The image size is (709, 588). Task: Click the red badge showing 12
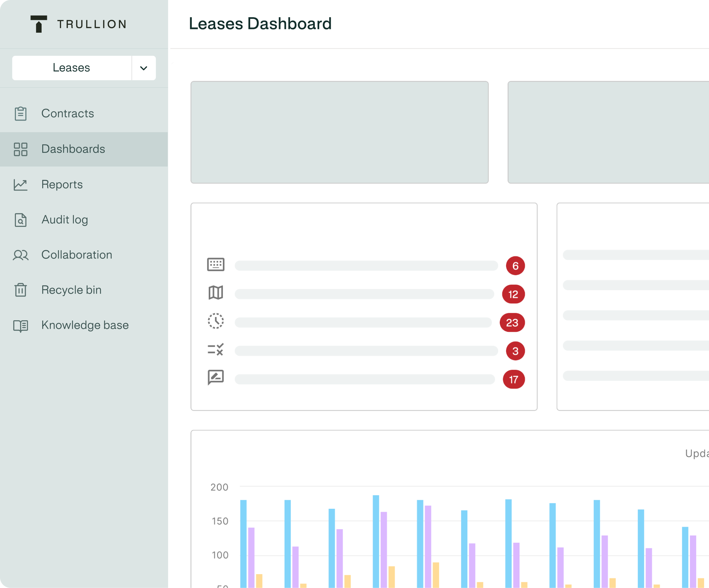[513, 294]
